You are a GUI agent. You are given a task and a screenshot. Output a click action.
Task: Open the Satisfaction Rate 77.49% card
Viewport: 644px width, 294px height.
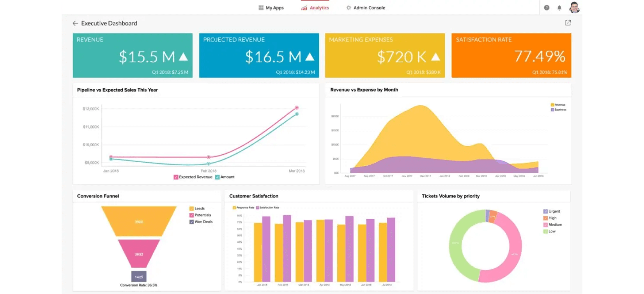511,55
